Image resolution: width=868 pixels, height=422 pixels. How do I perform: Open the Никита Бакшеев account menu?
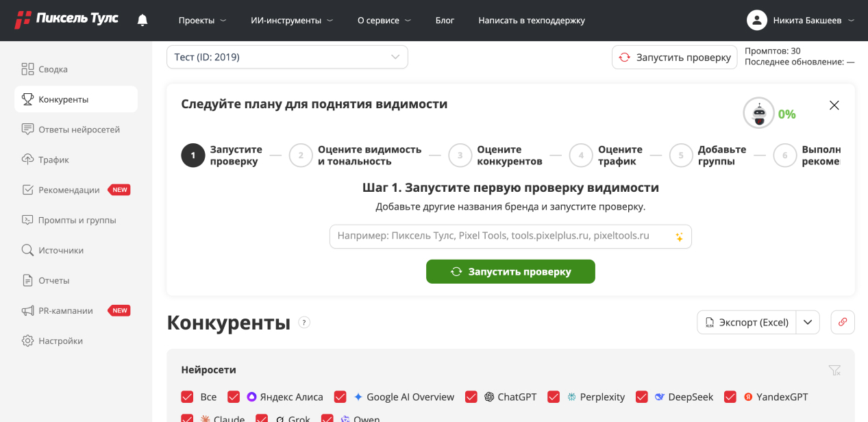click(x=801, y=21)
